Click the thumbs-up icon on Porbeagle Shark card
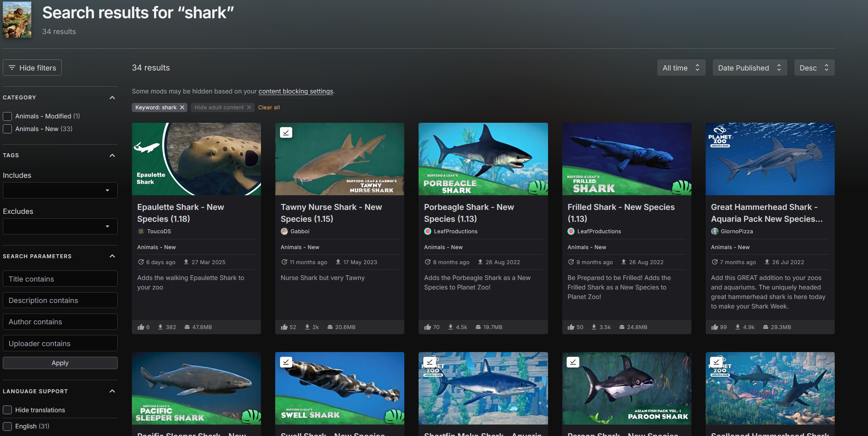Viewport: 868px width, 436px height. (427, 327)
